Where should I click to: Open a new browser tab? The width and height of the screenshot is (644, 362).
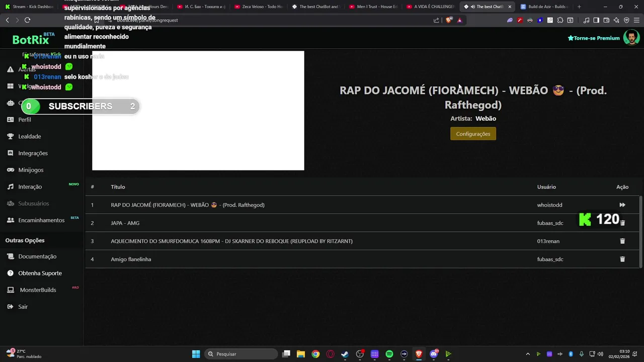point(579,7)
